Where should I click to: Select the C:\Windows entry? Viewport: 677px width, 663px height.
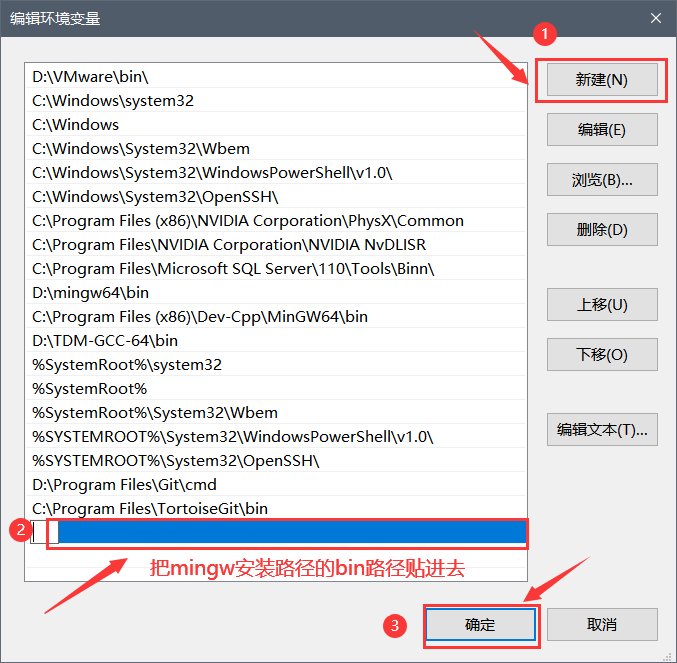pos(276,125)
